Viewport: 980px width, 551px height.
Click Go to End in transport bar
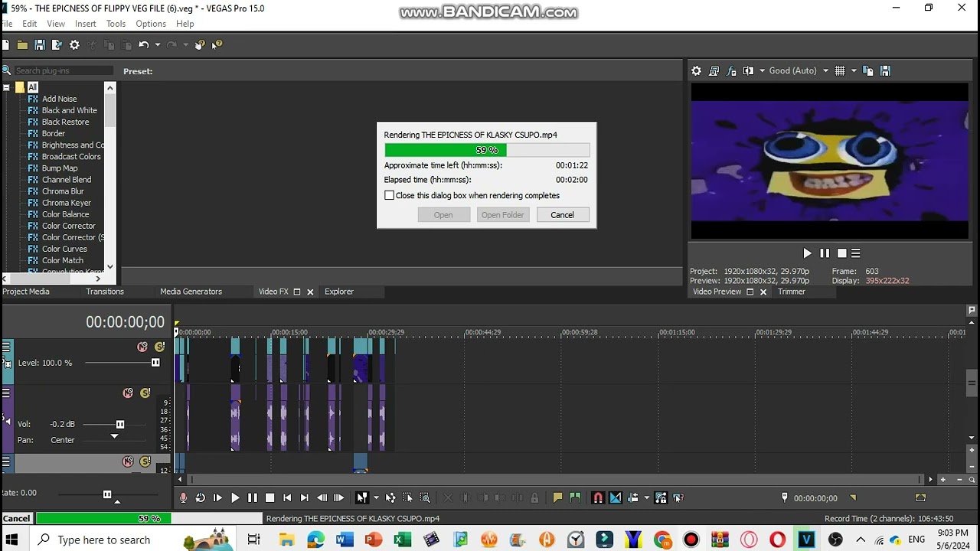(305, 497)
